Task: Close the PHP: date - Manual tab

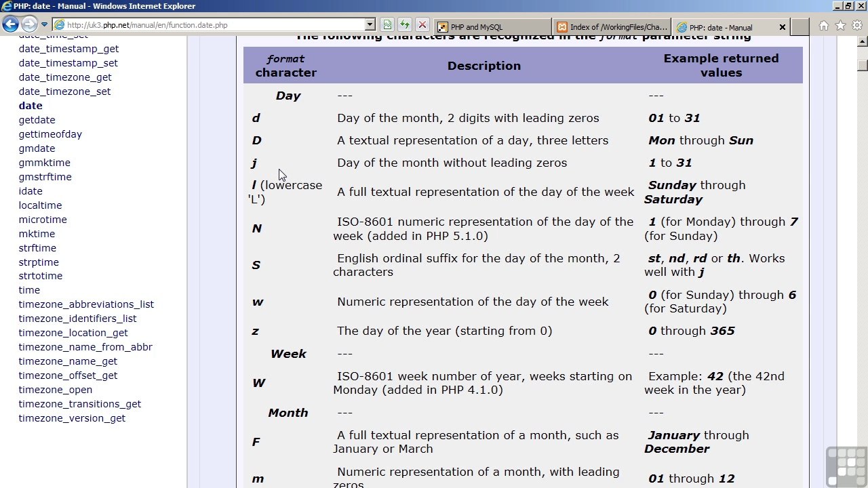Action: coord(782,27)
